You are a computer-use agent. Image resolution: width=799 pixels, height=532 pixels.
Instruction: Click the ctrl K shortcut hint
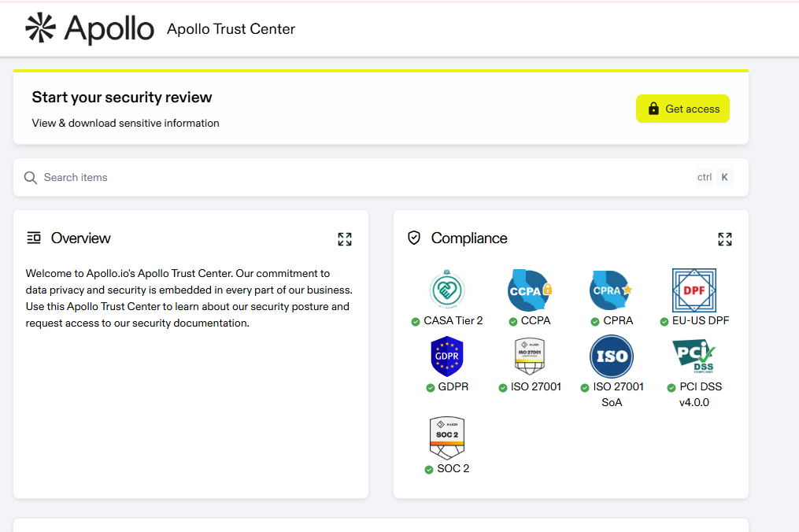tap(715, 177)
